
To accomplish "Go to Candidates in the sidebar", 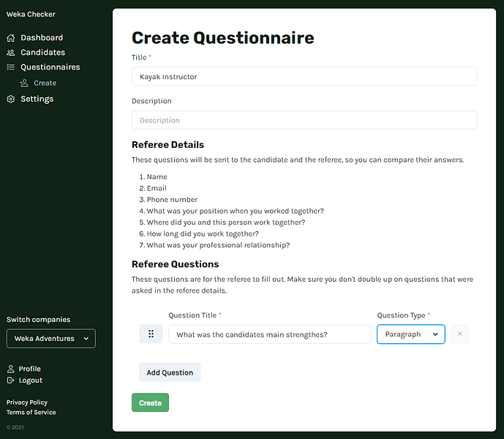I will pyautogui.click(x=42, y=53).
